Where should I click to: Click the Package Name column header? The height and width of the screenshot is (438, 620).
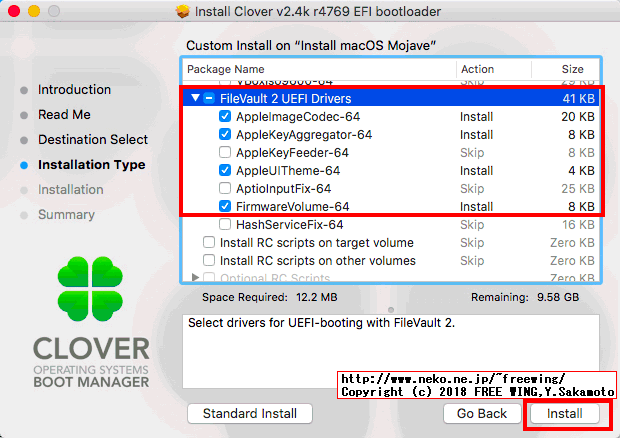225,69
